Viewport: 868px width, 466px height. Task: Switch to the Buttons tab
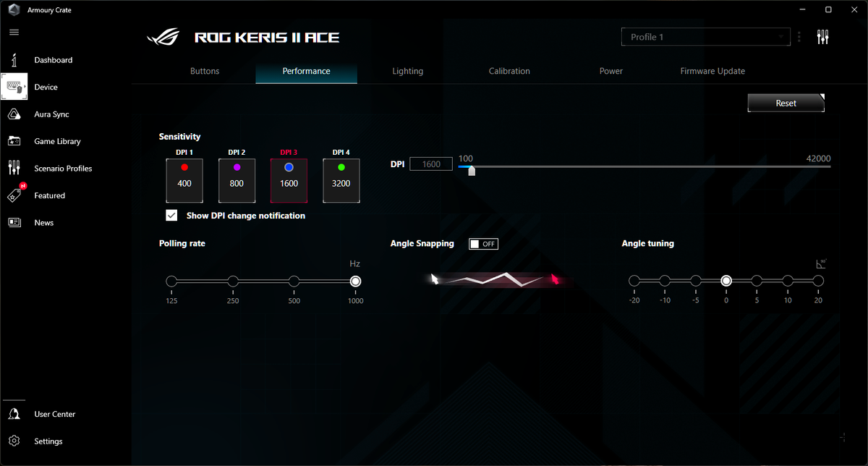(x=205, y=71)
